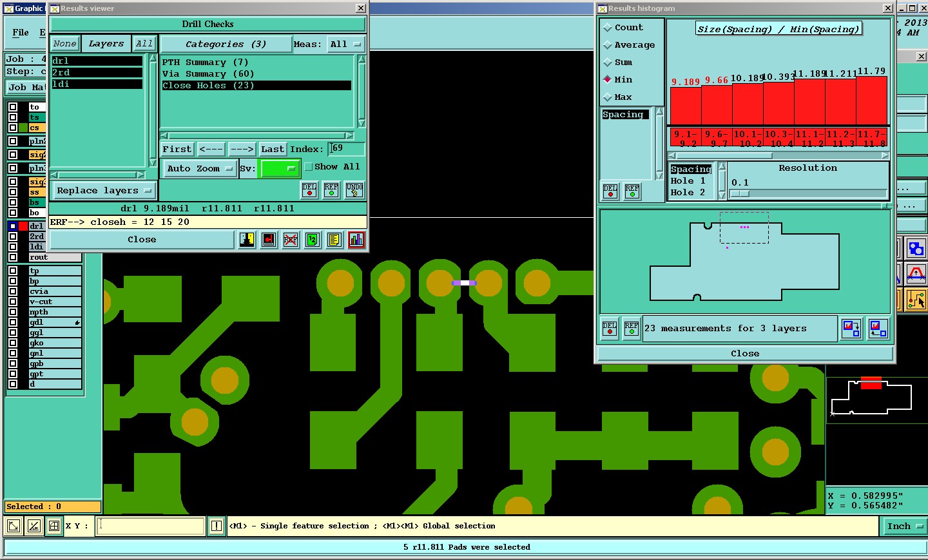Toggle checkbox for 'rout' layer
The height and width of the screenshot is (560, 928).
point(13,257)
